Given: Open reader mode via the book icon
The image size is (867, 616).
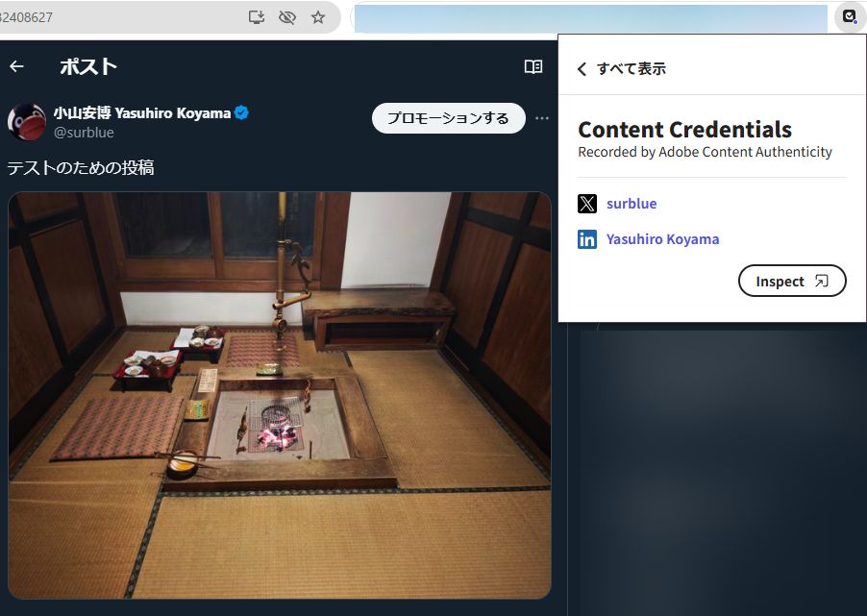Looking at the screenshot, I should [x=533, y=66].
